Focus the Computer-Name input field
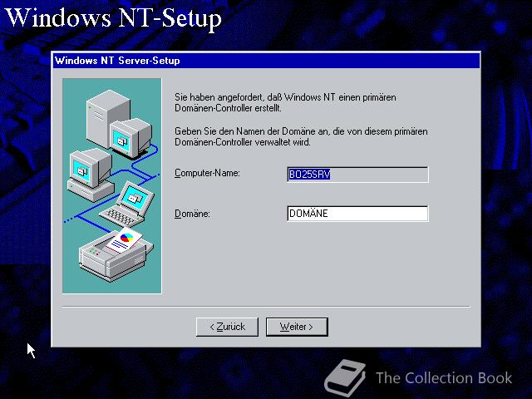This screenshot has width=532, height=399. click(357, 175)
